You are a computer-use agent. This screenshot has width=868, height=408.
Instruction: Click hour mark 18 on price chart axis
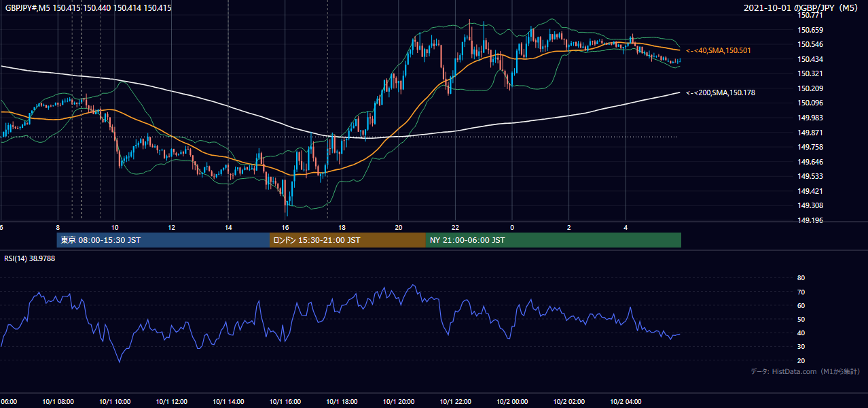point(342,227)
